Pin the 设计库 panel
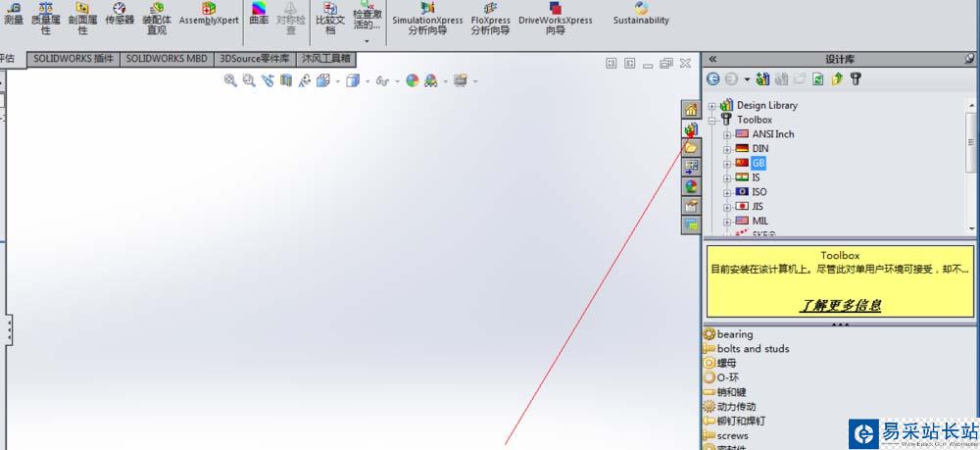Image resolution: width=980 pixels, height=450 pixels. (x=969, y=59)
